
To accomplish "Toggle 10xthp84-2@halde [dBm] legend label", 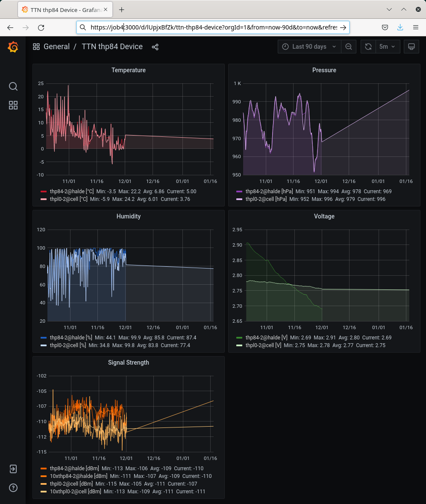I will (79, 476).
